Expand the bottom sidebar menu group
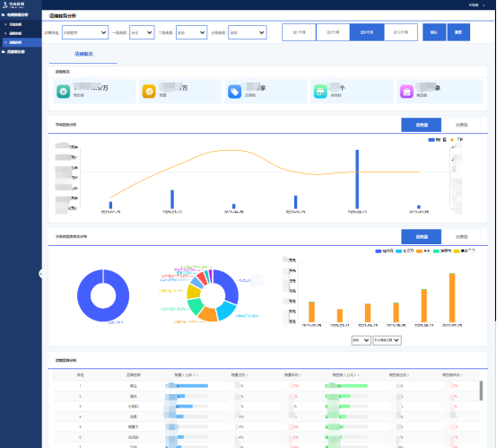The height and width of the screenshot is (448, 497). point(16,52)
